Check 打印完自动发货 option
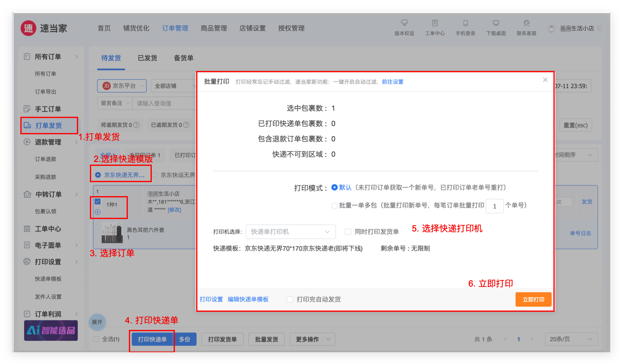Viewport: 623px width, 364px height. coord(290,300)
